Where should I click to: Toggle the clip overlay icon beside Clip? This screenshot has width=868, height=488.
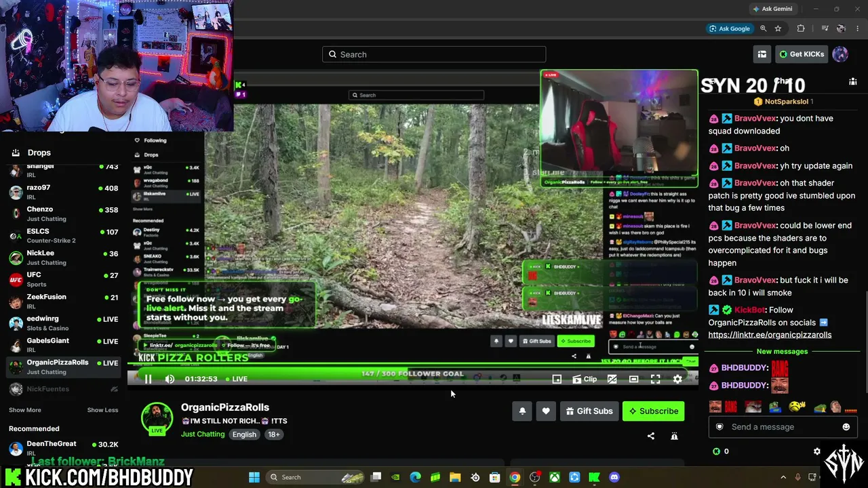[x=612, y=379]
